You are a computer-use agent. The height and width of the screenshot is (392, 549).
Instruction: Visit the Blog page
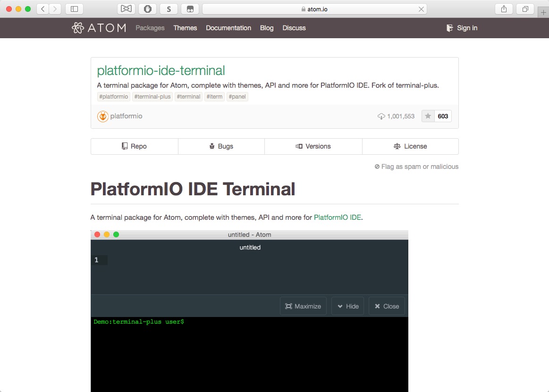pos(267,28)
